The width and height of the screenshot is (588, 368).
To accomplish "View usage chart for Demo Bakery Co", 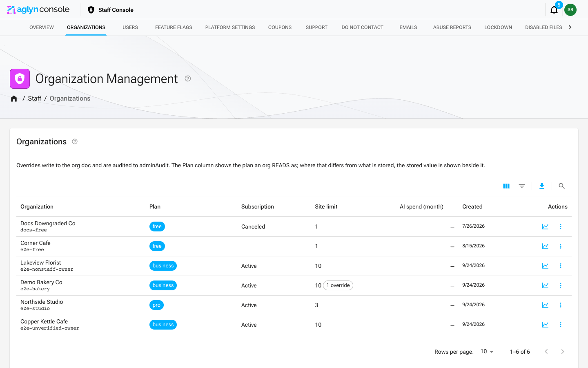I will coord(545,285).
